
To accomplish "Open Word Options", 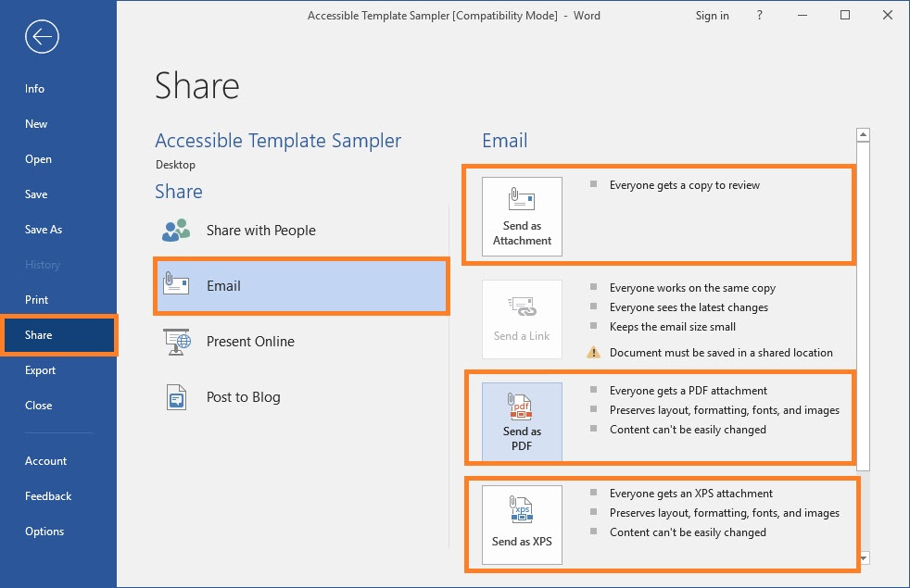I will click(x=44, y=531).
